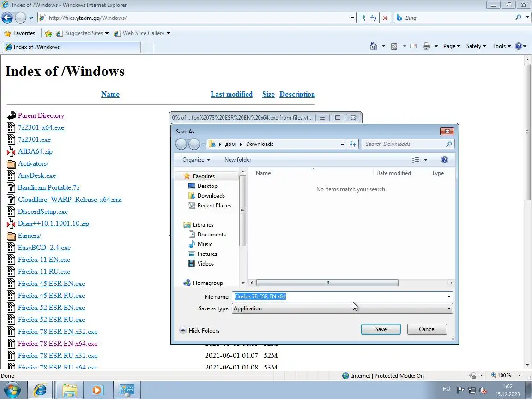
Task: Collapse folders via Hide Folders
Action: [199, 331]
